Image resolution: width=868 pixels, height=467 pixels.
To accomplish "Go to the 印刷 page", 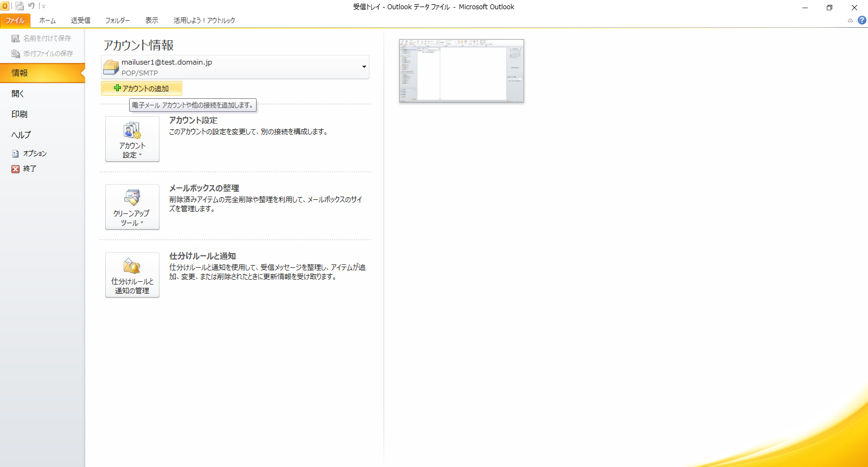I will pos(42,114).
